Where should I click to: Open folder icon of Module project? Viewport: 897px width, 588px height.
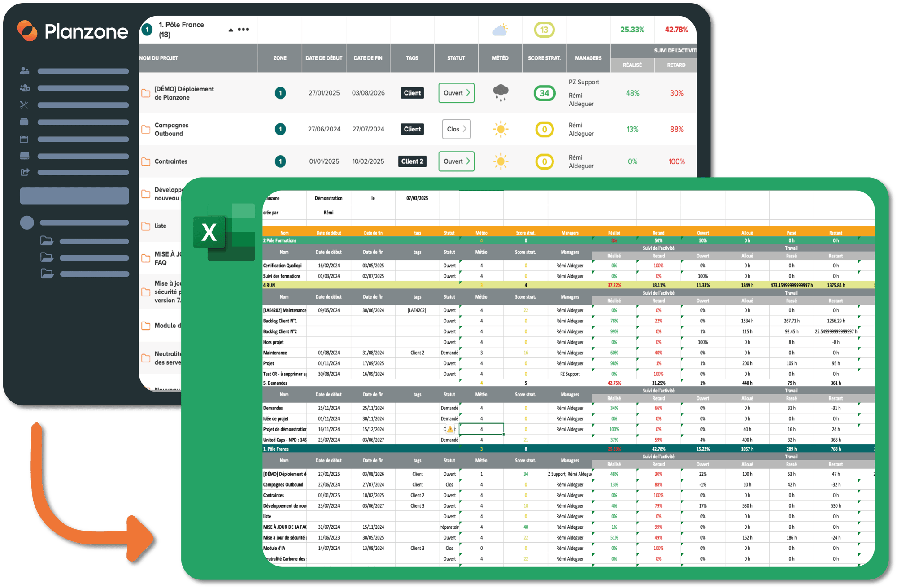click(x=146, y=326)
